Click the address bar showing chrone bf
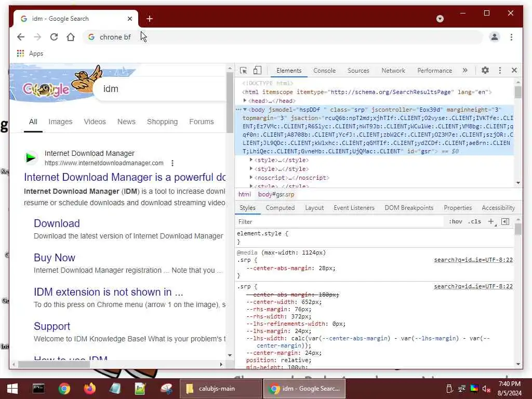The height and width of the screenshot is (399, 532). 282,37
